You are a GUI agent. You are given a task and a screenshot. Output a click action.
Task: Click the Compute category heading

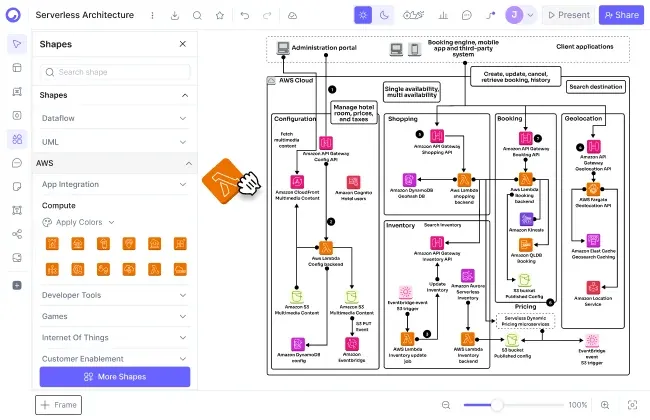point(58,206)
